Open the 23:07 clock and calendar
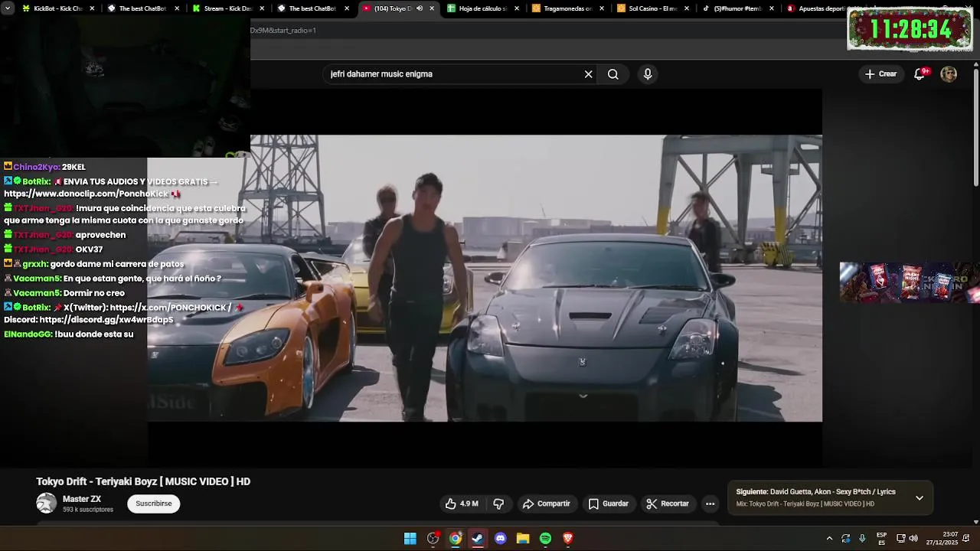 click(x=942, y=539)
